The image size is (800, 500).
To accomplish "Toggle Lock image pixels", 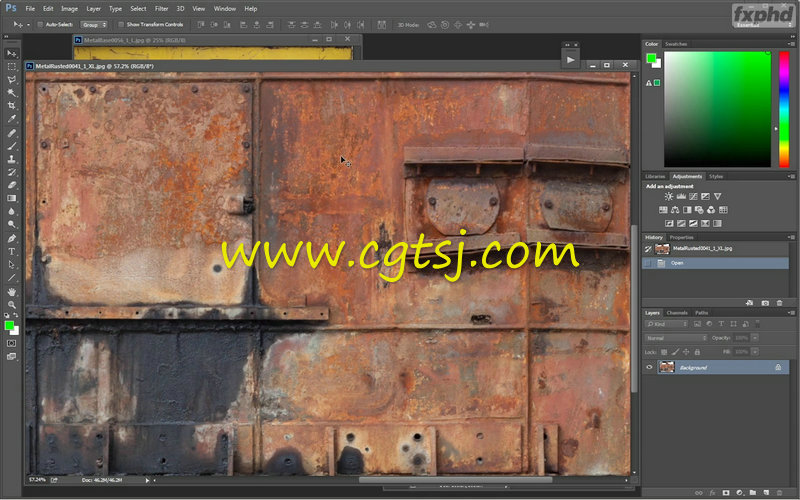I will point(675,352).
